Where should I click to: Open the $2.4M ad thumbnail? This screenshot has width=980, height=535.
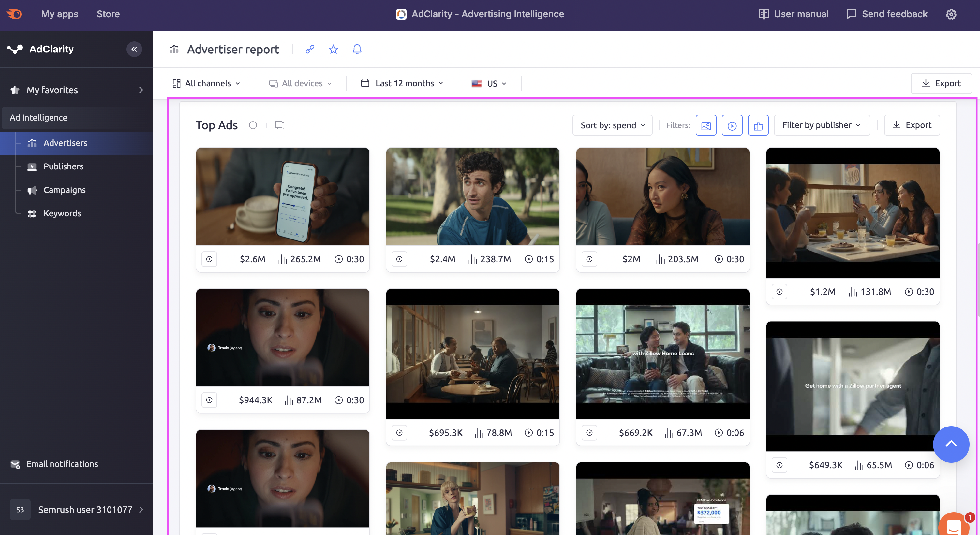coord(472,196)
